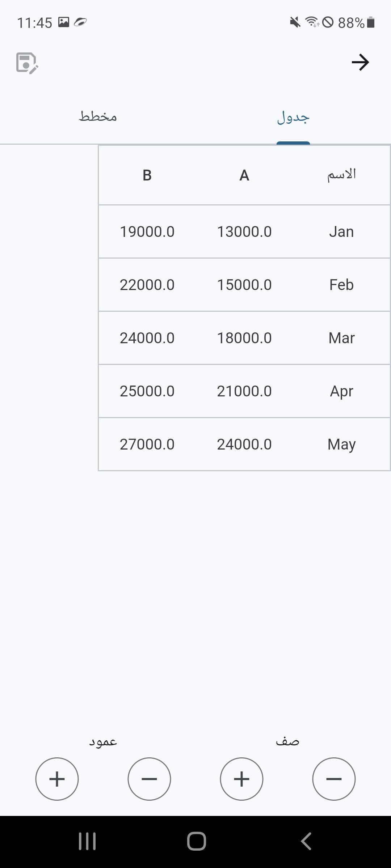Edit cell value 15000.0 in Feb row
391x868 pixels.
(x=244, y=285)
